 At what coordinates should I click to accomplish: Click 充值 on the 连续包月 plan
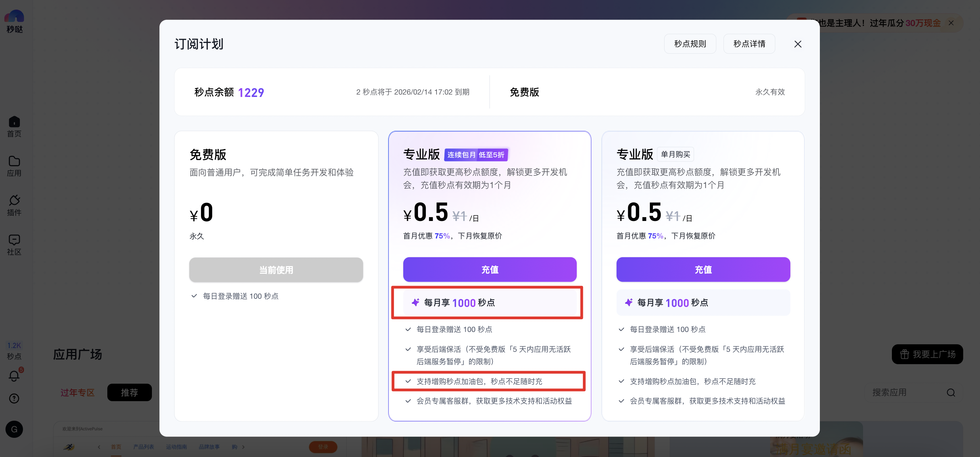pos(490,270)
